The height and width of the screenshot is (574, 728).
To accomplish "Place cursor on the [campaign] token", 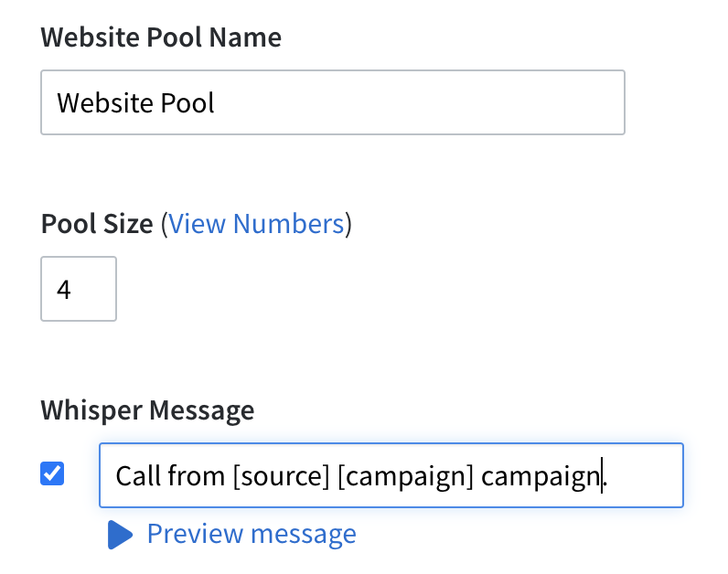I will [405, 477].
